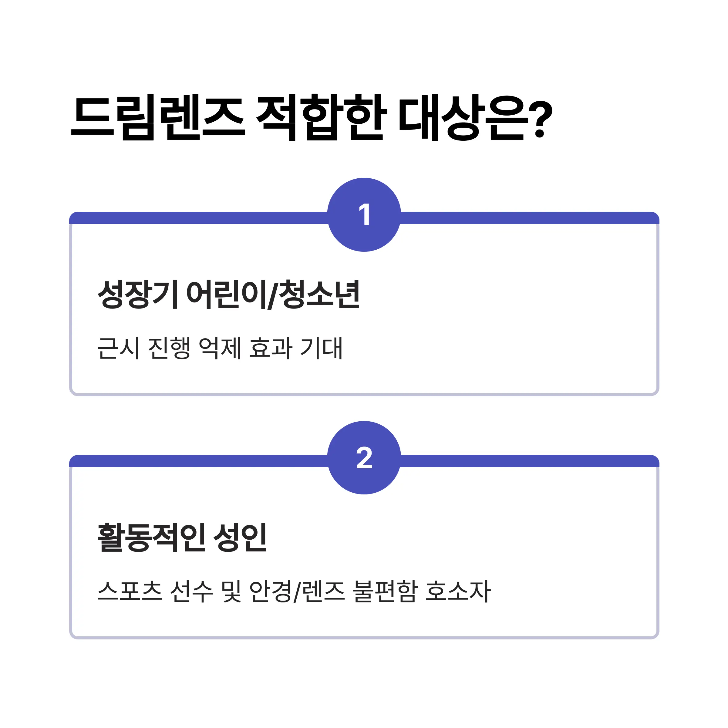Select the word 적합한 in the title
Image resolution: width=728 pixels, height=728 pixels.
click(x=321, y=118)
